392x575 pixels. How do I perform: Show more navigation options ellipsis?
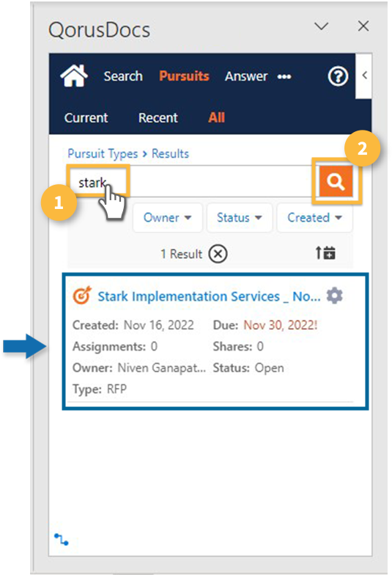coord(284,76)
